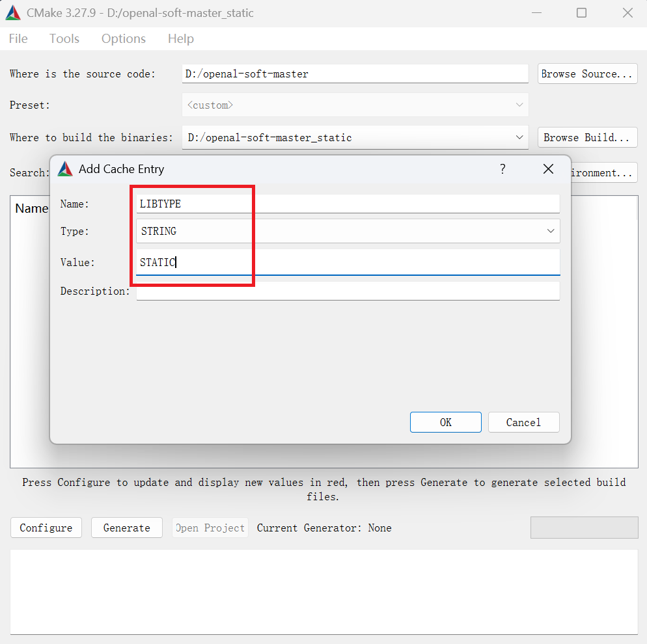
Task: Click Browse Source button
Action: click(x=587, y=74)
